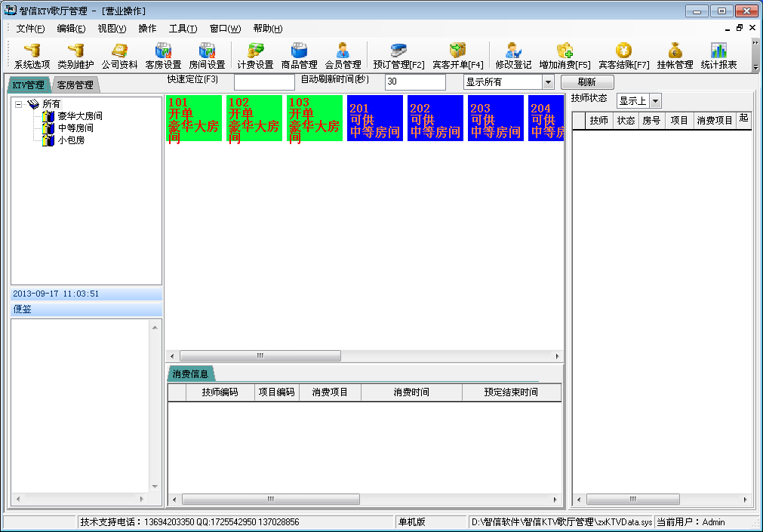Click 消费信息 table horizontal scrollbar thumb
The image size is (763, 532).
[x=271, y=500]
